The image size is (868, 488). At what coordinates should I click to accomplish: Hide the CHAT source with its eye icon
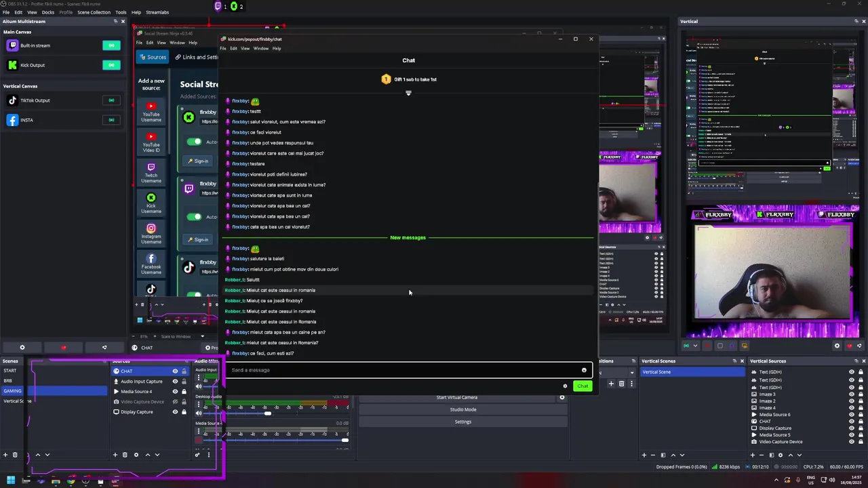(x=175, y=371)
